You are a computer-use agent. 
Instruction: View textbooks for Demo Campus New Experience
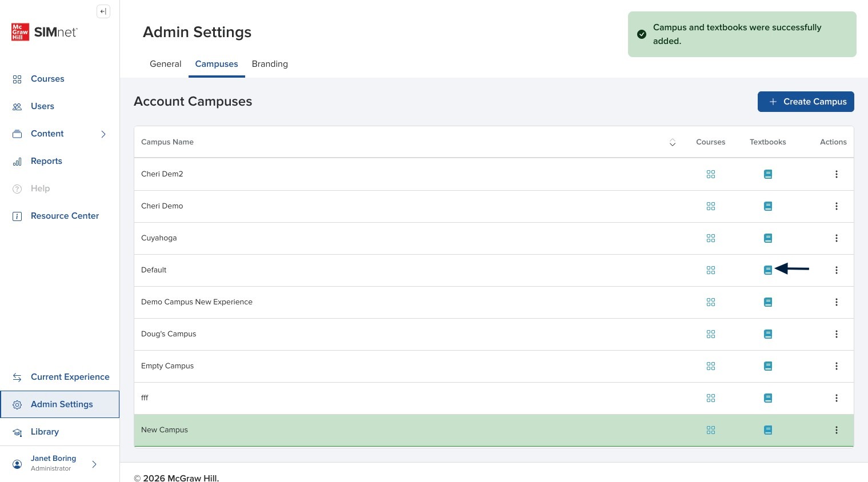(768, 302)
